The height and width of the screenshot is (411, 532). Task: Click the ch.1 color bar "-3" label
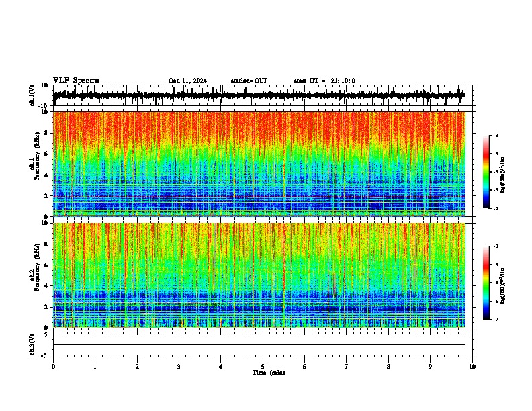click(495, 135)
